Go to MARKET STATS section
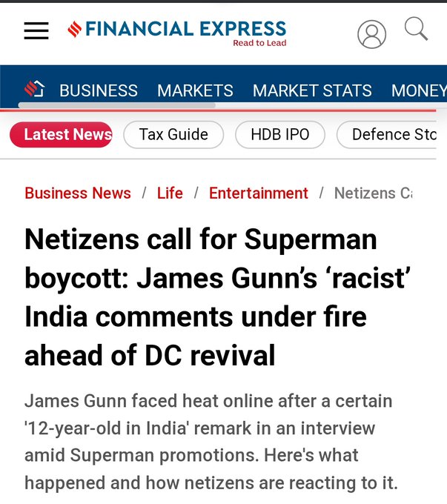 pos(312,90)
